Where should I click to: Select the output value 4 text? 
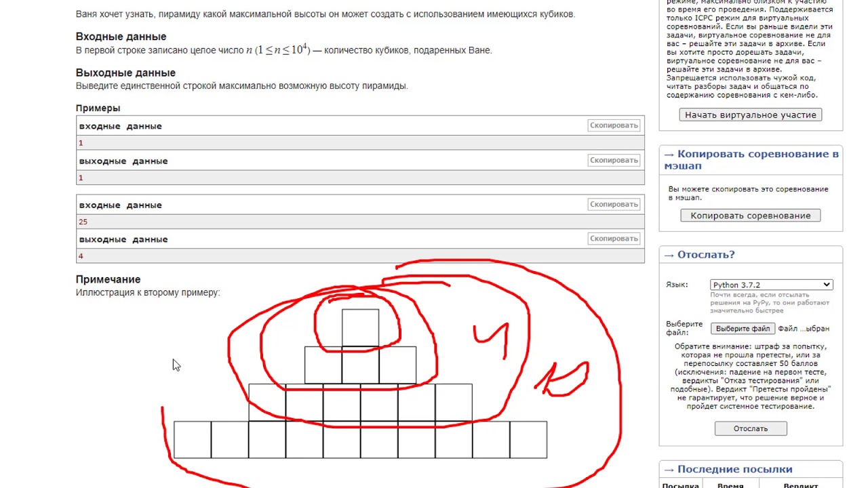pyautogui.click(x=81, y=256)
